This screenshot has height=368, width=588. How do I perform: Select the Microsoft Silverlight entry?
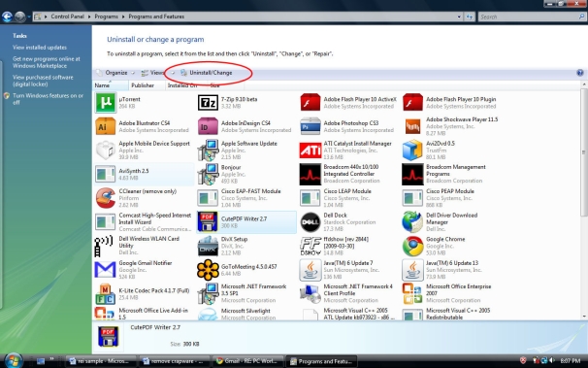click(246, 314)
